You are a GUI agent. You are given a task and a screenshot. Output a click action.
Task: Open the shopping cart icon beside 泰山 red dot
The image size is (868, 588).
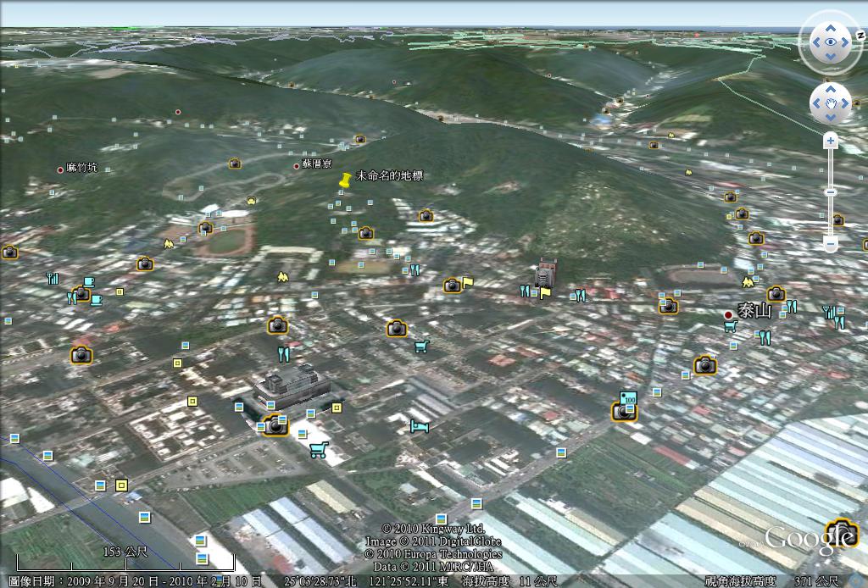731,326
